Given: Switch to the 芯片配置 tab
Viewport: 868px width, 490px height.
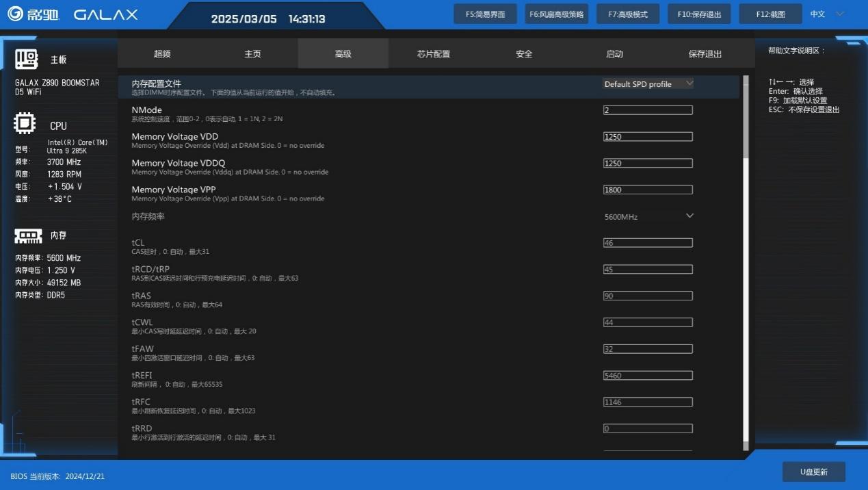Looking at the screenshot, I should [x=434, y=53].
